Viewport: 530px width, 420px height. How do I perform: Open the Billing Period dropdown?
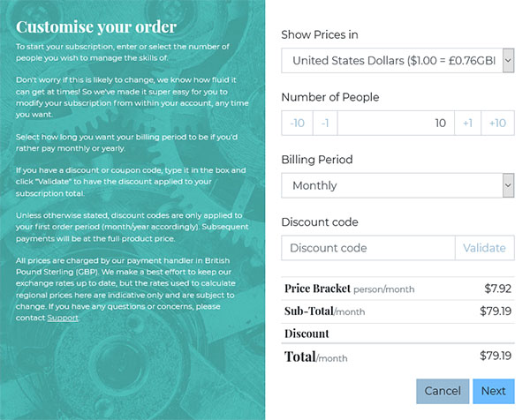pyautogui.click(x=397, y=185)
